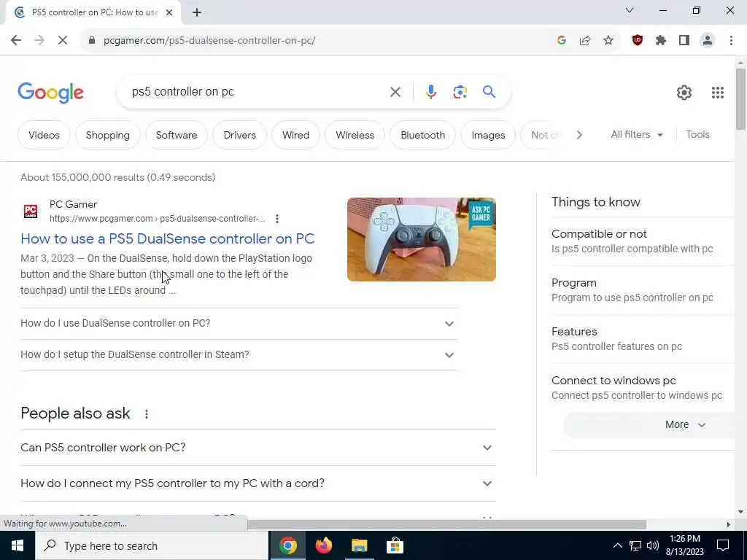Open the notification center
Viewport: 747px width, 560px height.
[x=723, y=545]
